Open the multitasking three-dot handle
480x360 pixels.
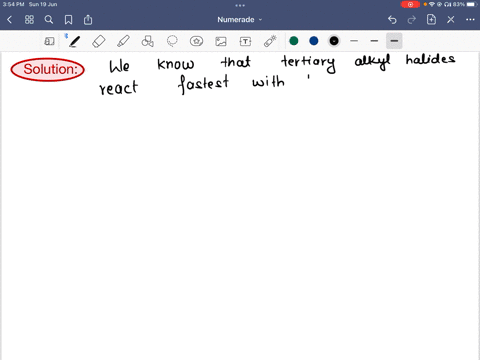[240, 5]
